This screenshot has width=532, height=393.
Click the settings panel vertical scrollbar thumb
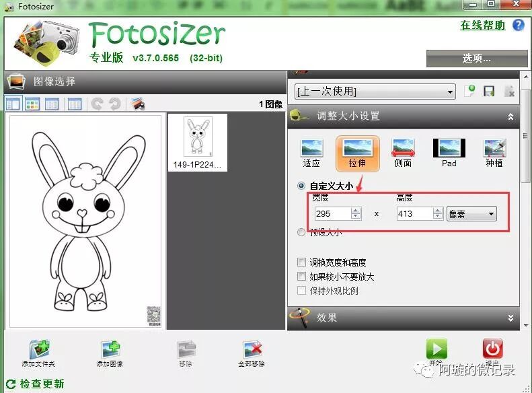[526, 136]
